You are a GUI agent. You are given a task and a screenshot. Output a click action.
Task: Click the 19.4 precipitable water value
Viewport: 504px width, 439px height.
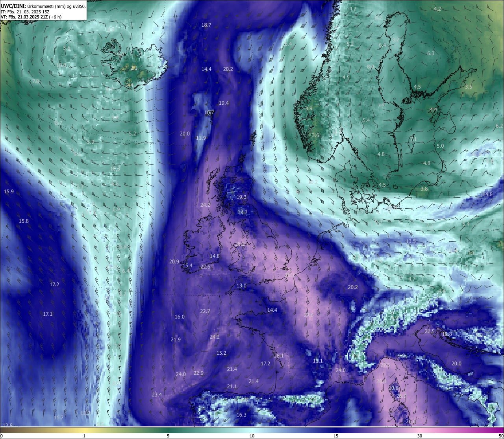click(224, 103)
